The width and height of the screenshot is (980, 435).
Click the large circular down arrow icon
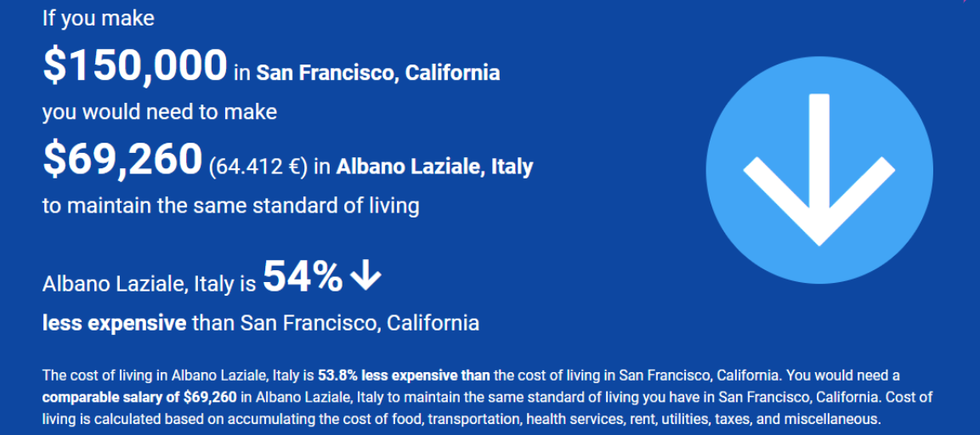coord(819,170)
